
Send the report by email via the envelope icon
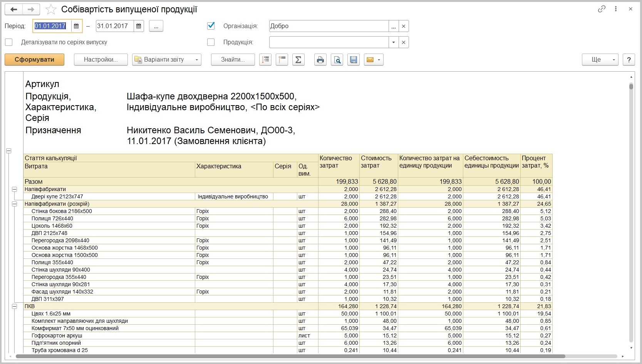pyautogui.click(x=374, y=60)
